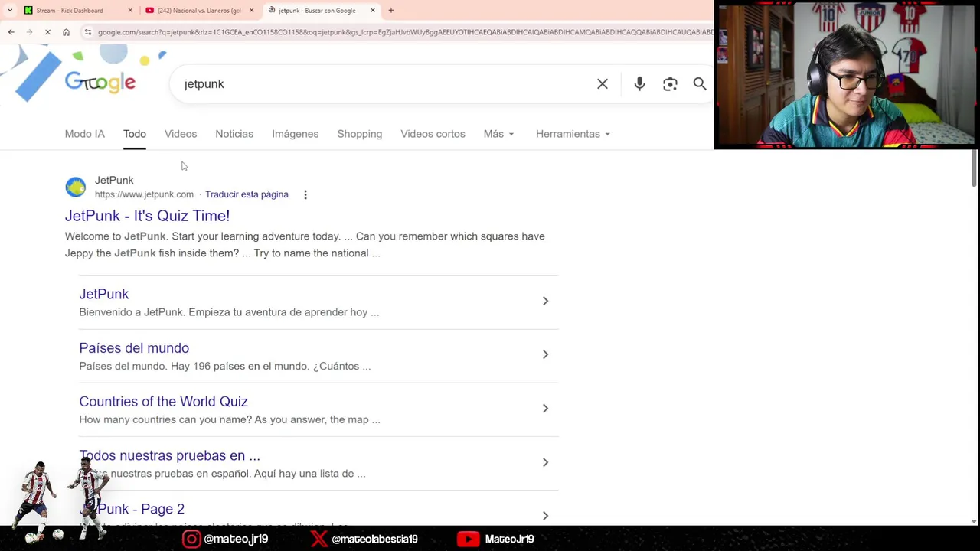Clear the search box with the X icon
This screenshot has width=980, height=551.
point(603,84)
